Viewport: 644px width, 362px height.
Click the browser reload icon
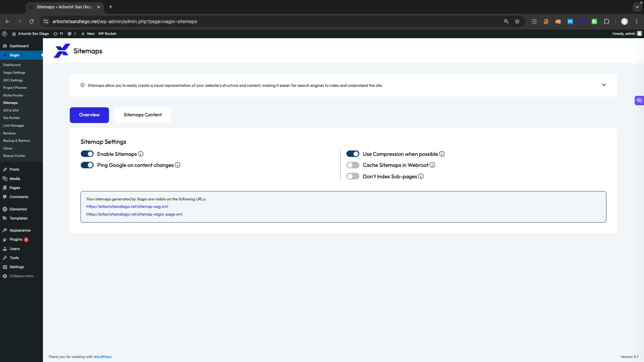(32, 21)
